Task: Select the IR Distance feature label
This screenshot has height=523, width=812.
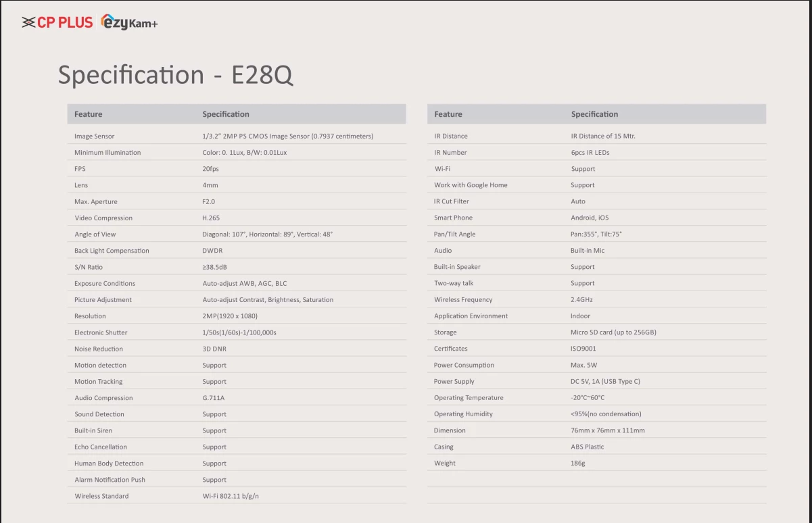Action: pos(451,136)
